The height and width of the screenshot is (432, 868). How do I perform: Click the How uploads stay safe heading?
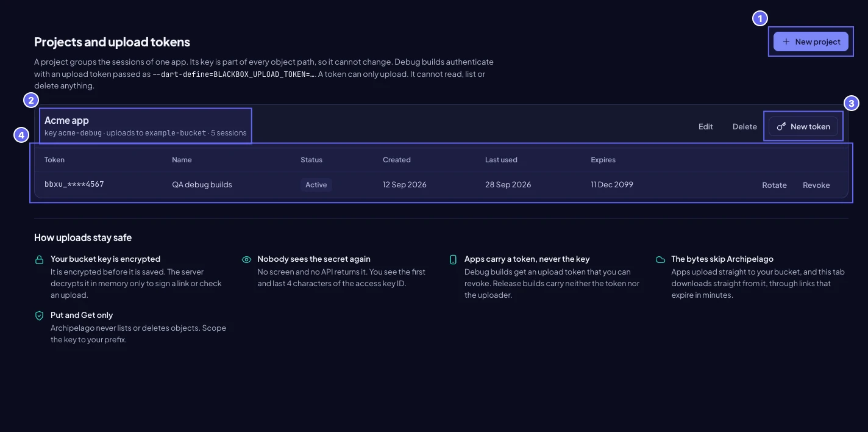tap(83, 237)
